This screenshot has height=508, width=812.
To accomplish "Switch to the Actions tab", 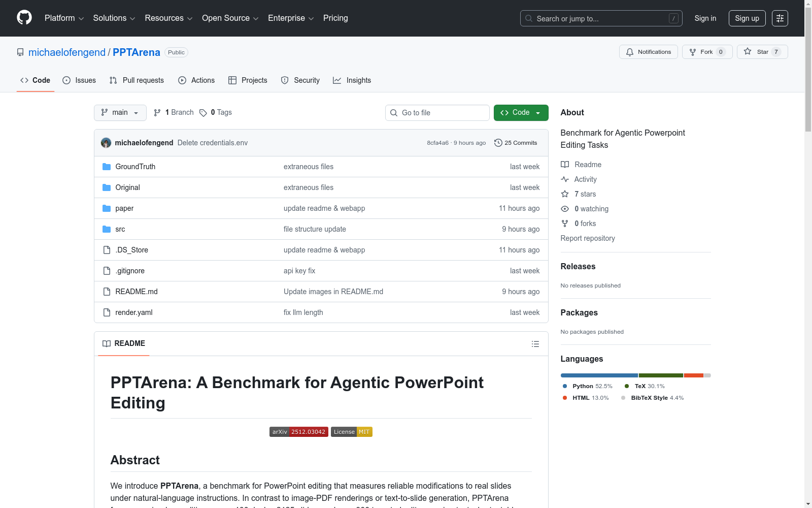I will point(196,80).
